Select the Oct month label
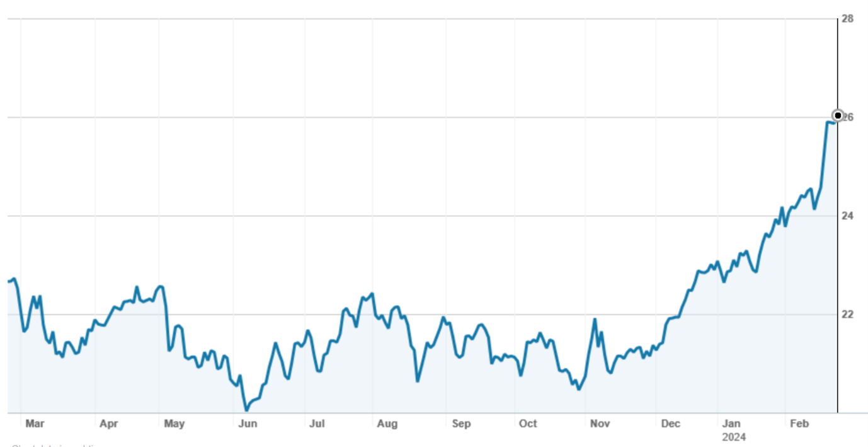Image resolution: width=868 pixels, height=447 pixels. pyautogui.click(x=528, y=424)
